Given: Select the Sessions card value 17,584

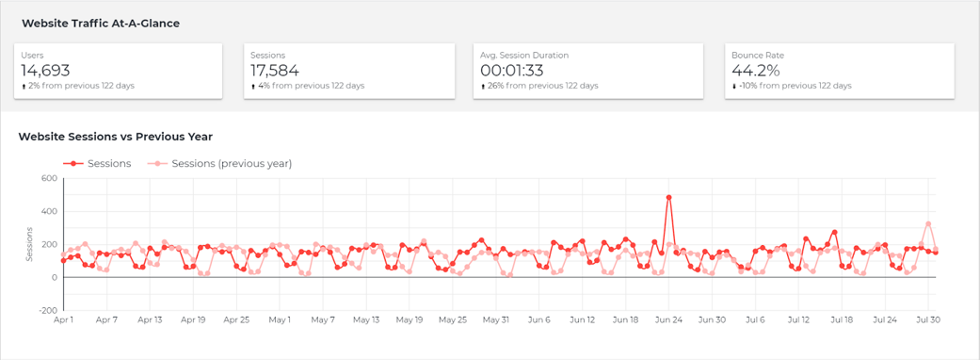Looking at the screenshot, I should [x=275, y=70].
